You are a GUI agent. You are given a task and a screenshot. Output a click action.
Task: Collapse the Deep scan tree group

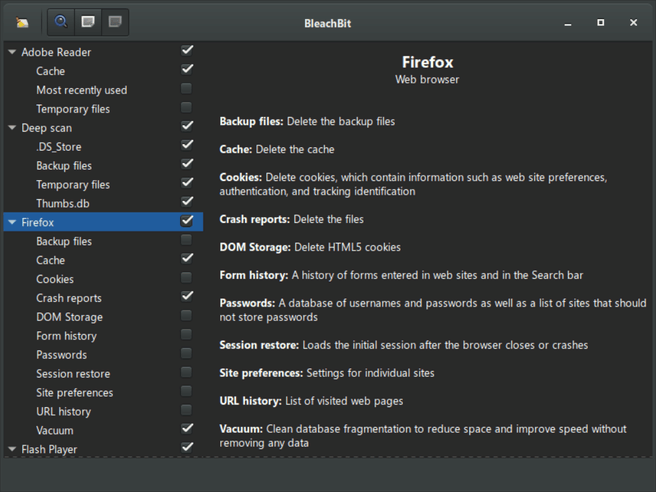coord(12,128)
